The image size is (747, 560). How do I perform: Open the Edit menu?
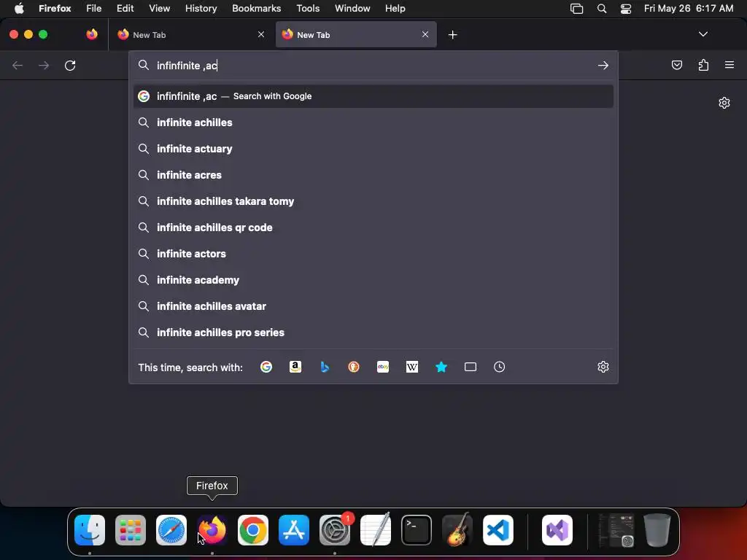tap(125, 9)
